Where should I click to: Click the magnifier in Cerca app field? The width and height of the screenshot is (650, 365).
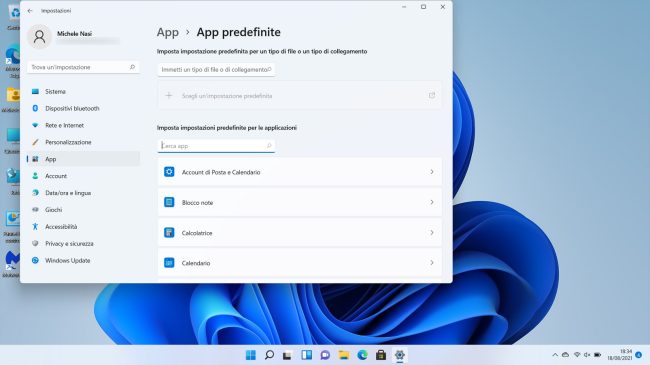point(269,146)
